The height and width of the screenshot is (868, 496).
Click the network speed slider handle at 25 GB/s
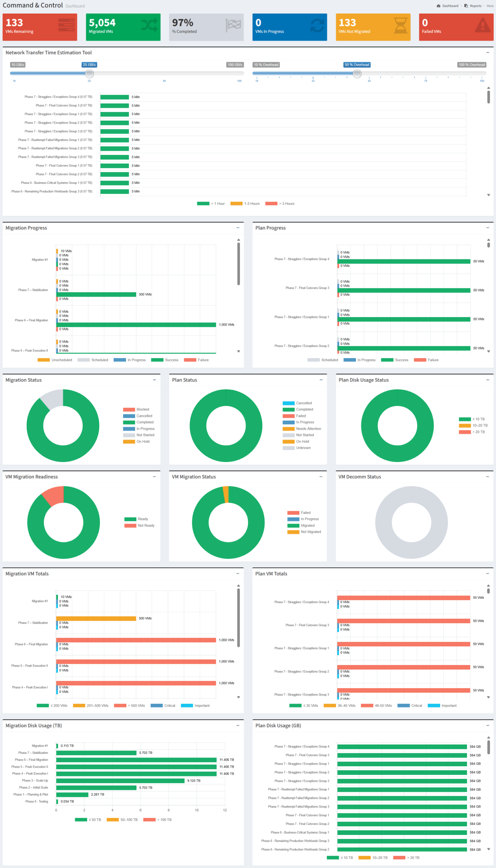[x=89, y=73]
